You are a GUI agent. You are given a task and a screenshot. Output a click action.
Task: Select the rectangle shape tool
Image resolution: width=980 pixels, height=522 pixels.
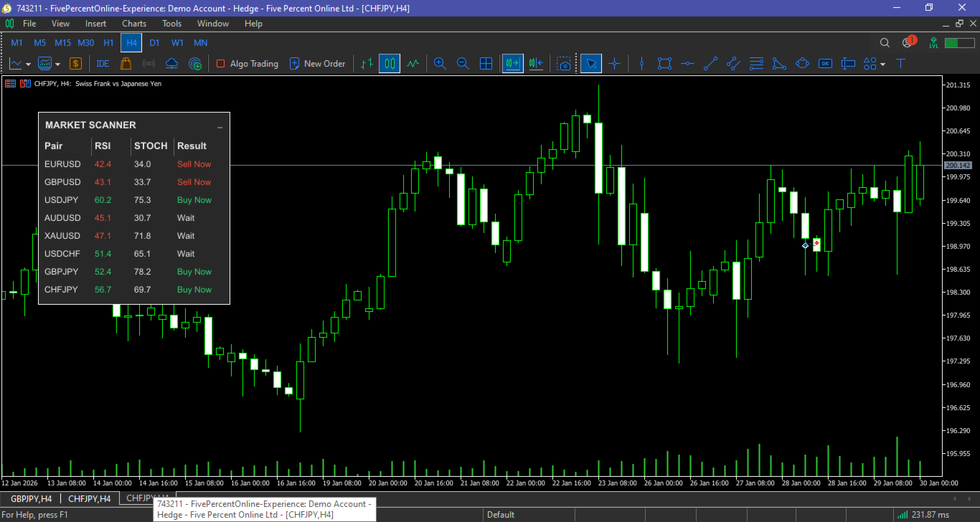(664, 64)
